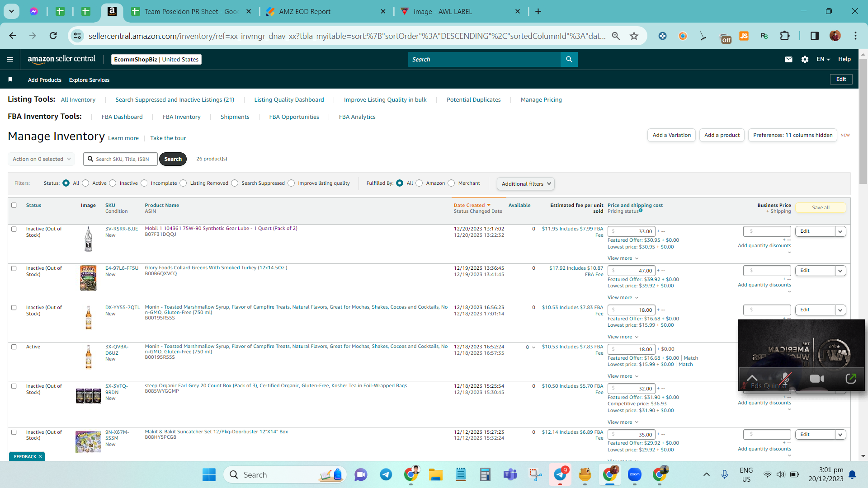Open Preferences: 11 columns hidden
868x488 pixels.
[x=793, y=135]
